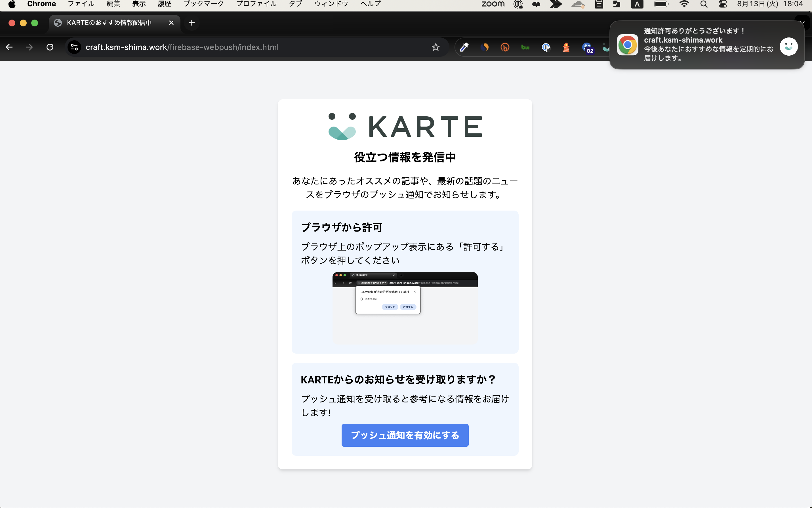Open the extension showing badge 02
This screenshot has width=812, height=508.
(x=587, y=47)
